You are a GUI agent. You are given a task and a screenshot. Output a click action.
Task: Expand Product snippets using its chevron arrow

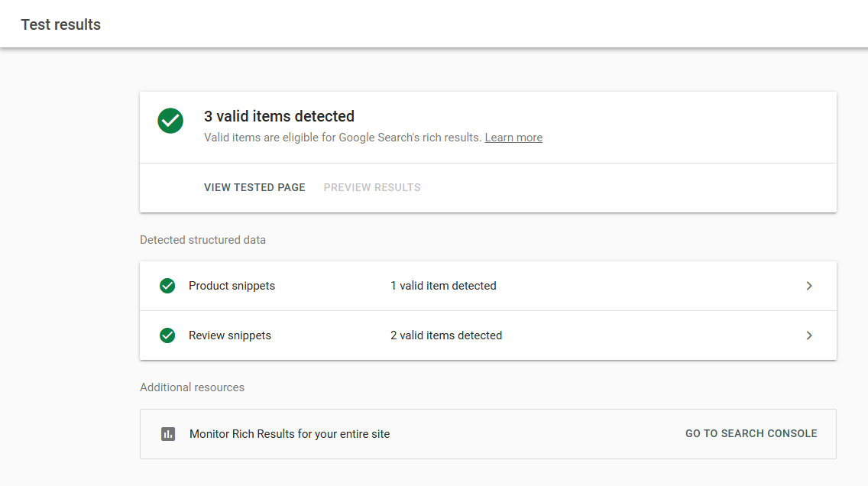(x=809, y=286)
